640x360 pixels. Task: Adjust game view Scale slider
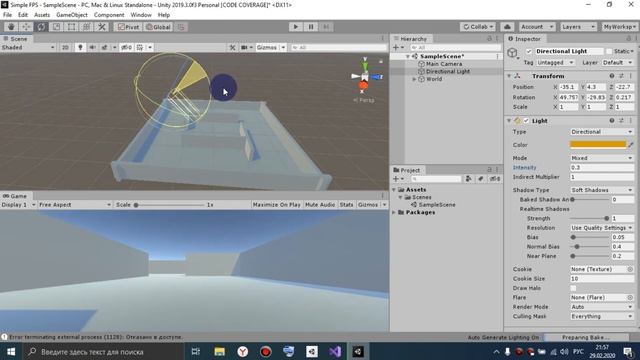tap(169, 205)
